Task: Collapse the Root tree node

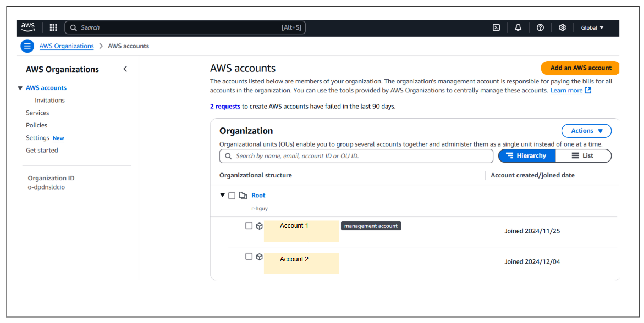Action: click(222, 195)
